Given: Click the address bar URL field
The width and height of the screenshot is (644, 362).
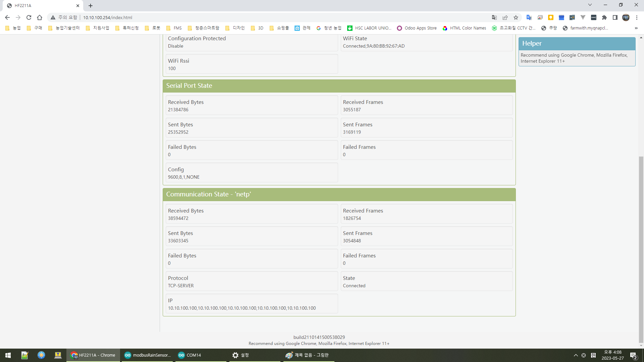Looking at the screenshot, I should [x=235, y=17].
